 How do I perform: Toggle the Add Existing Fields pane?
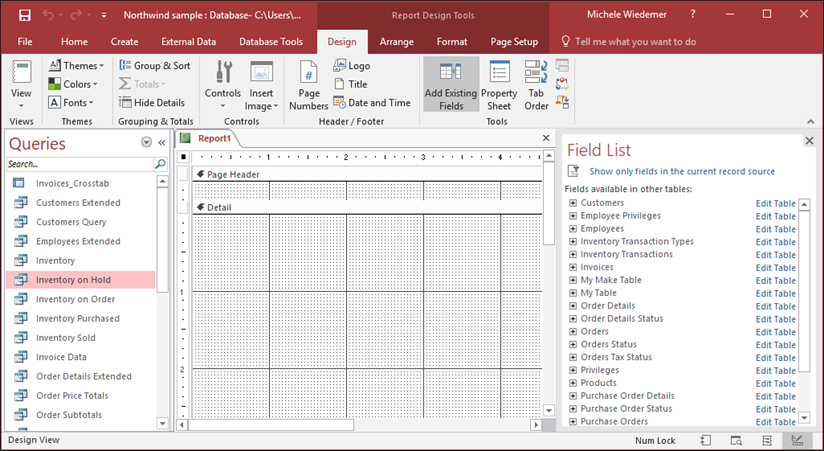click(451, 85)
